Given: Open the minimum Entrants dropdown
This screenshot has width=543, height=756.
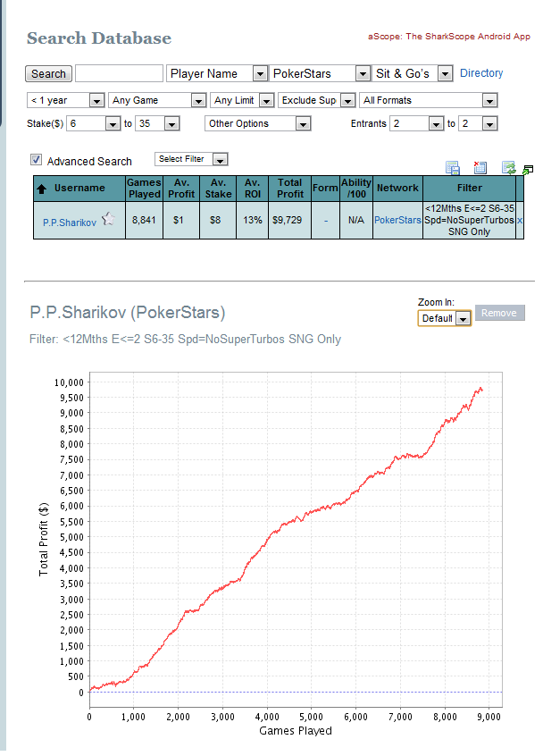Looking at the screenshot, I should pyautogui.click(x=416, y=123).
